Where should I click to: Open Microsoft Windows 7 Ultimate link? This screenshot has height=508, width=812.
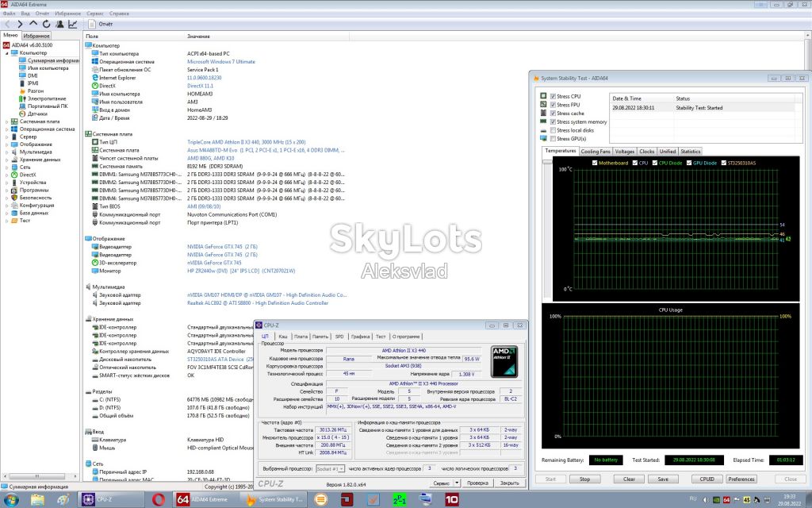(x=221, y=61)
